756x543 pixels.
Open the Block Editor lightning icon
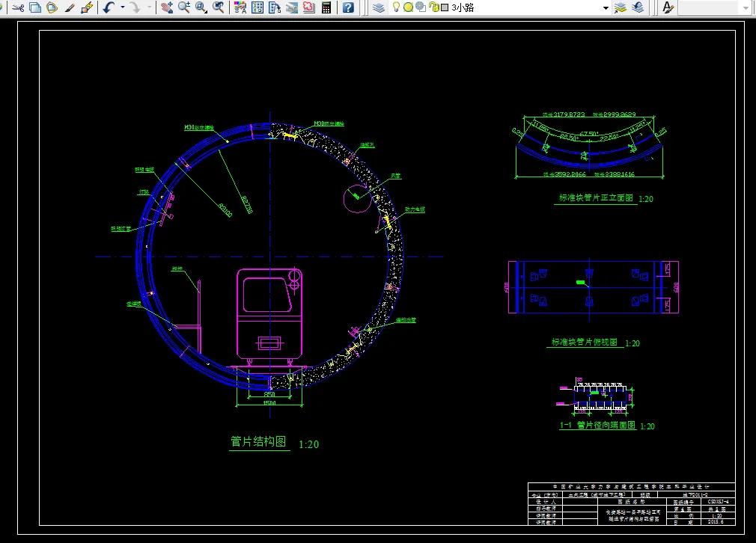87,7
